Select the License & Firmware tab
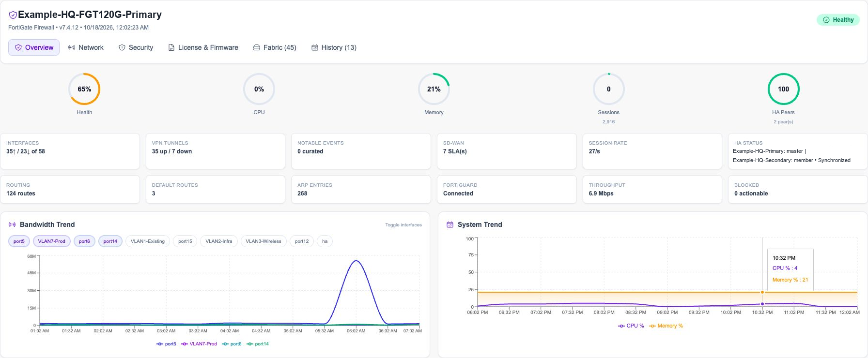The width and height of the screenshot is (868, 358). [203, 47]
